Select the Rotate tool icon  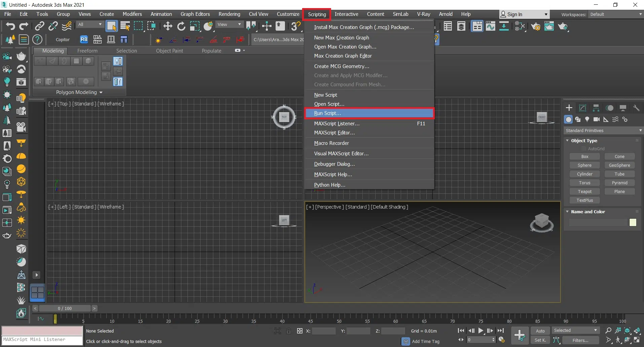pyautogui.click(x=181, y=26)
